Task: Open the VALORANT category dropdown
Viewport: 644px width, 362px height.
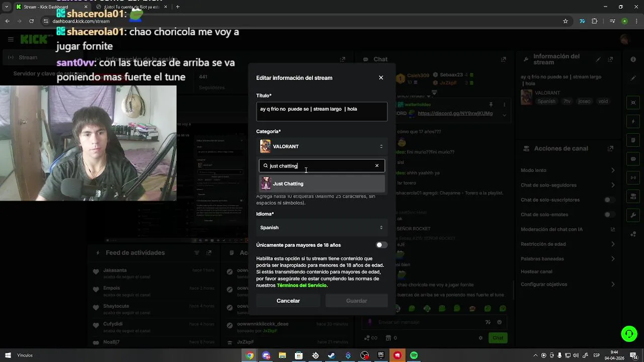Action: (x=322, y=146)
